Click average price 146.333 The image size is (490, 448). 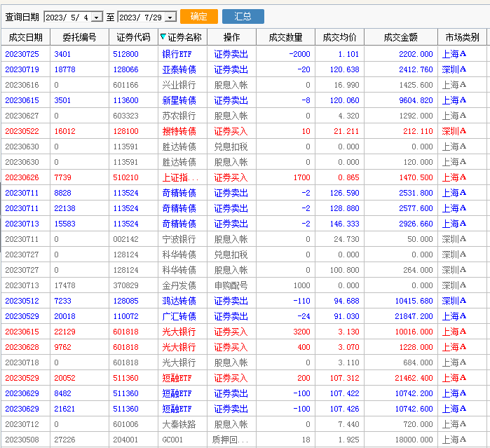click(345, 224)
